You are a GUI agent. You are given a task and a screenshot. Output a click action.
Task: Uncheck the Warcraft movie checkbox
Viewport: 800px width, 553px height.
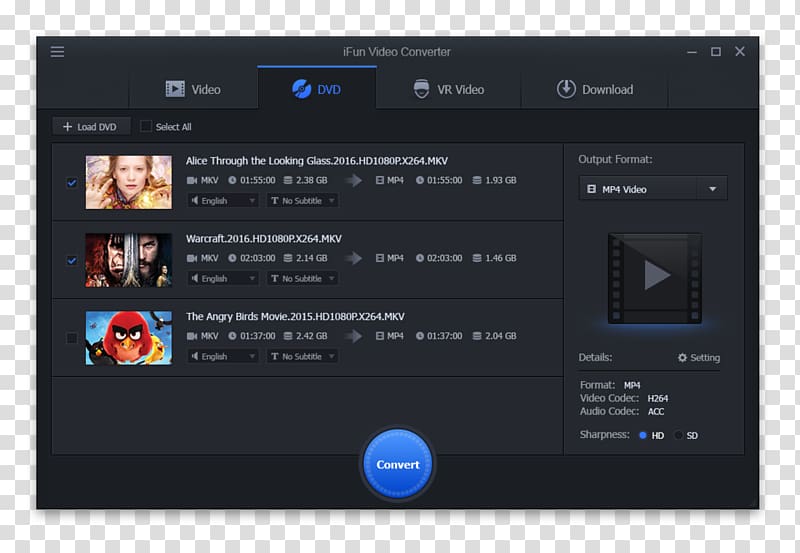coord(72,260)
